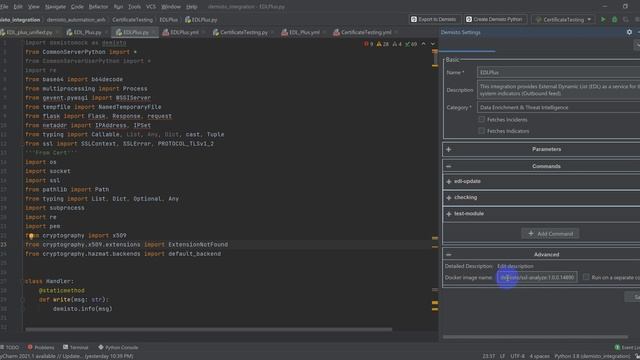The height and width of the screenshot is (360, 640).
Task: Click yellow warning count indicator in editor
Action: (x=383, y=44)
